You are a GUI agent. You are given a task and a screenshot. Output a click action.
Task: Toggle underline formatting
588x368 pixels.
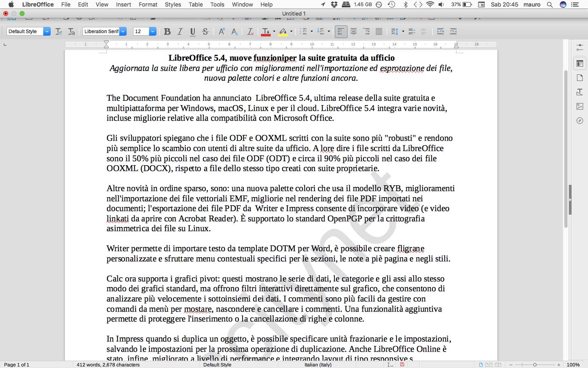tap(193, 31)
